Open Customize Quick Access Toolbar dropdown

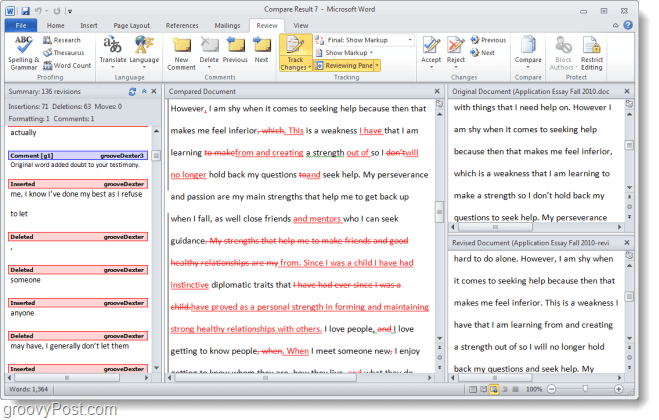70,11
